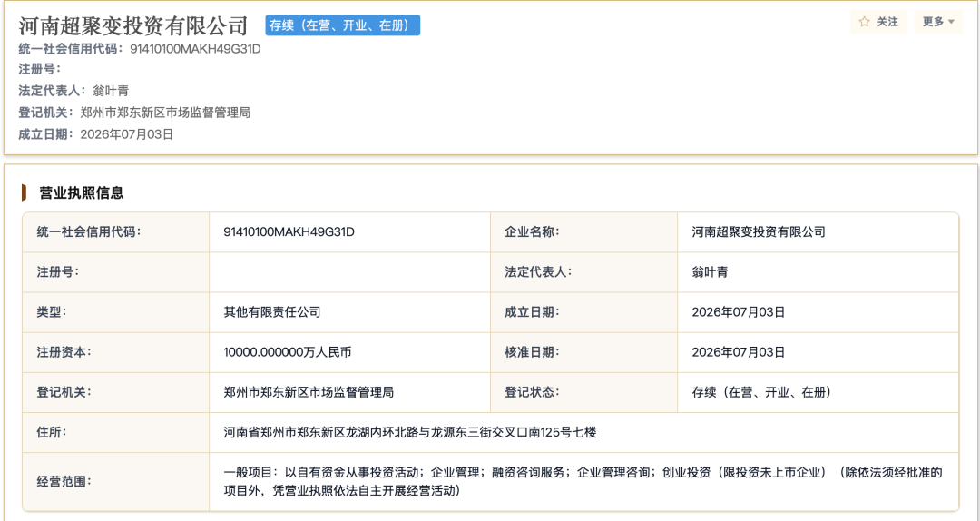Open the 更多 dropdown menu
980x521 pixels.
939,22
